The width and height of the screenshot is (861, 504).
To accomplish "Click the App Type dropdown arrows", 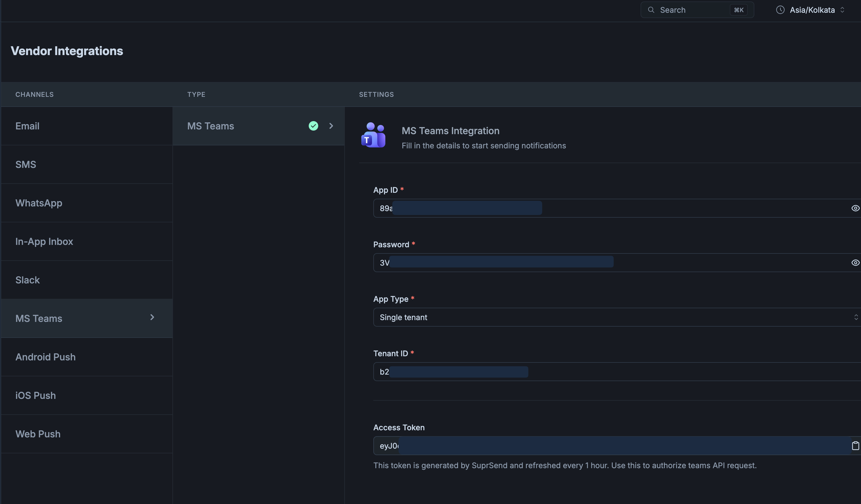I will (856, 317).
